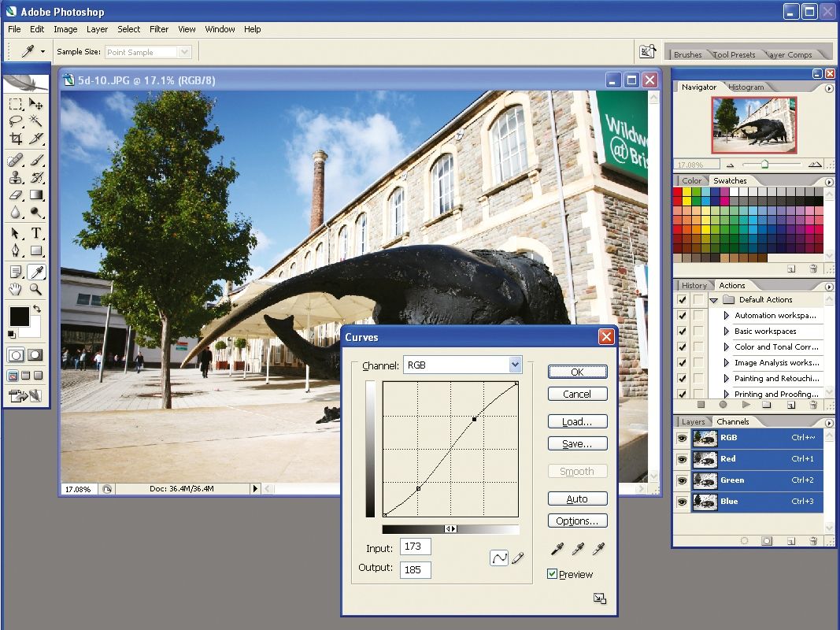Hide the Red channel visibility eye
This screenshot has width=840, height=630.
coord(682,459)
